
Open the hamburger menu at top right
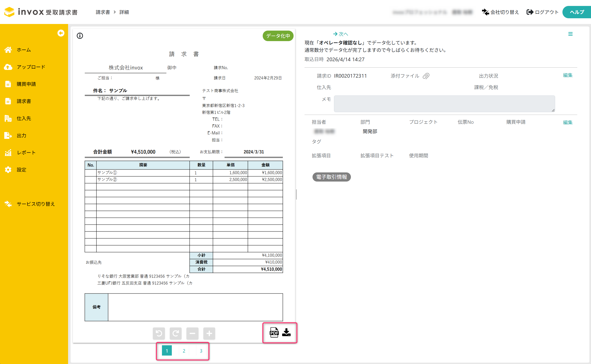pyautogui.click(x=570, y=34)
